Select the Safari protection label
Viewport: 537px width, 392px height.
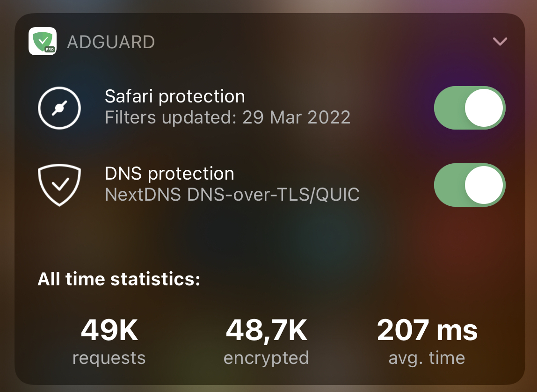click(x=174, y=96)
